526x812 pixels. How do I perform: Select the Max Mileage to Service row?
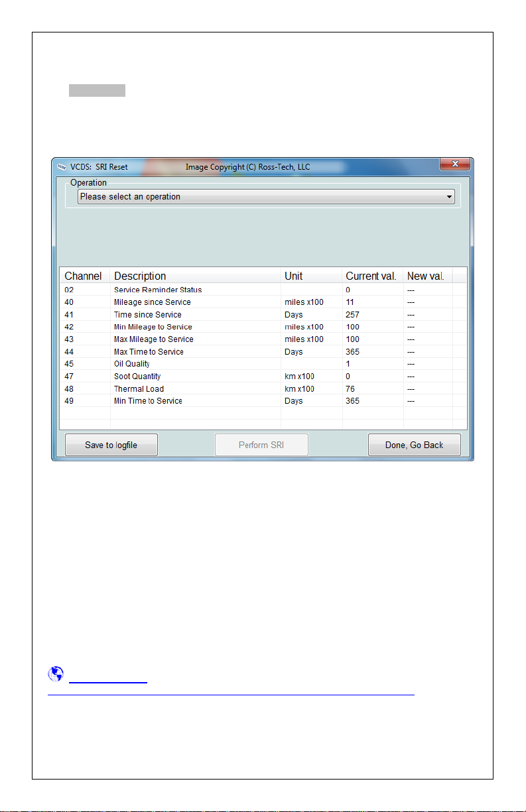click(x=263, y=339)
